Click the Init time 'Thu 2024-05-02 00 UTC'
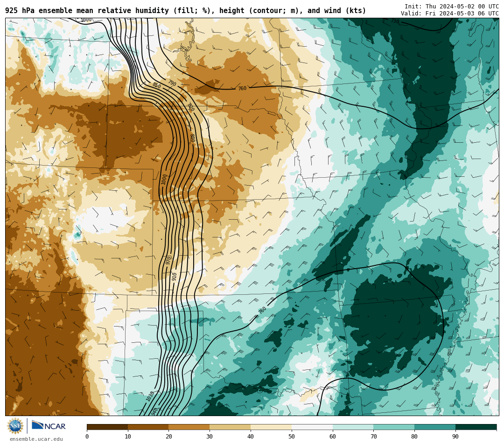The height and width of the screenshot is (445, 504). pos(462,7)
